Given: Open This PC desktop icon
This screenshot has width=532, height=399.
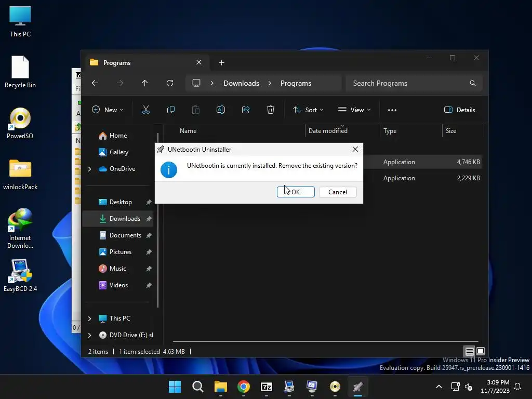Looking at the screenshot, I should [x=20, y=21].
